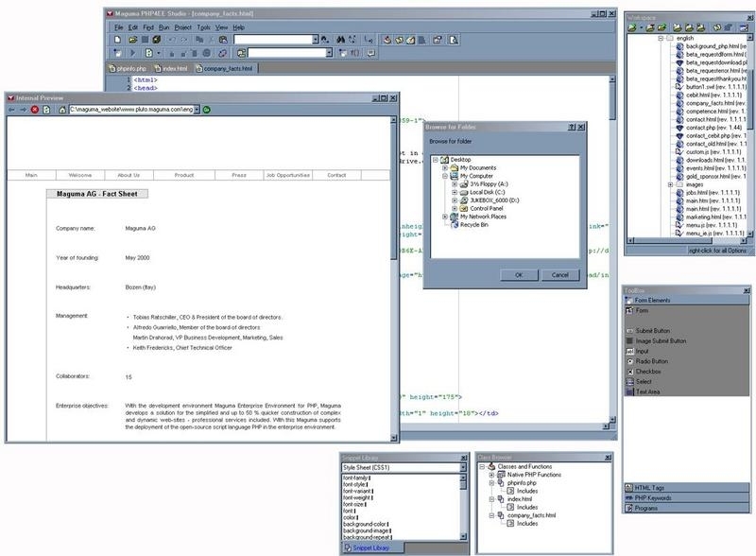Image resolution: width=756 pixels, height=556 pixels.
Task: Collapse the english folder in Workspace tree
Action: click(661, 38)
